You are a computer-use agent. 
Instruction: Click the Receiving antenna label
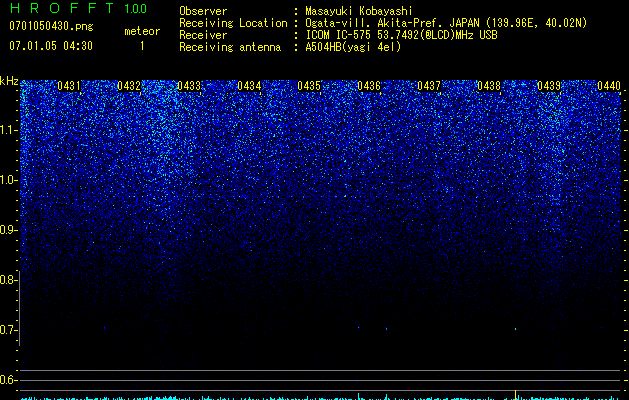[x=230, y=47]
